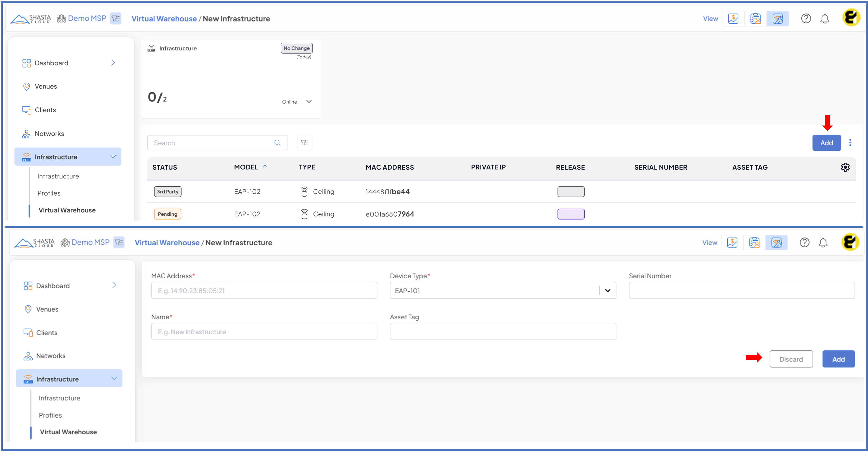
Task: Select the billing view icon in the top header
Action: click(733, 18)
